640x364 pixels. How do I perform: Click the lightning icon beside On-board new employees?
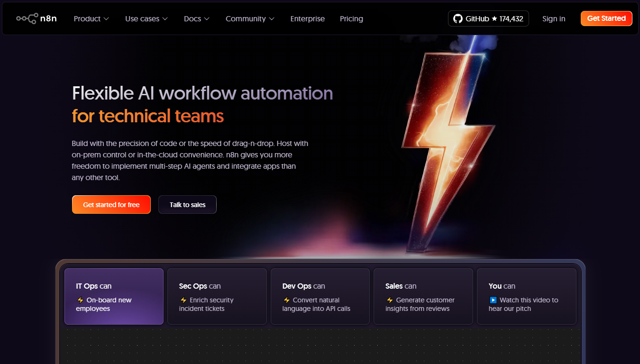[80, 300]
